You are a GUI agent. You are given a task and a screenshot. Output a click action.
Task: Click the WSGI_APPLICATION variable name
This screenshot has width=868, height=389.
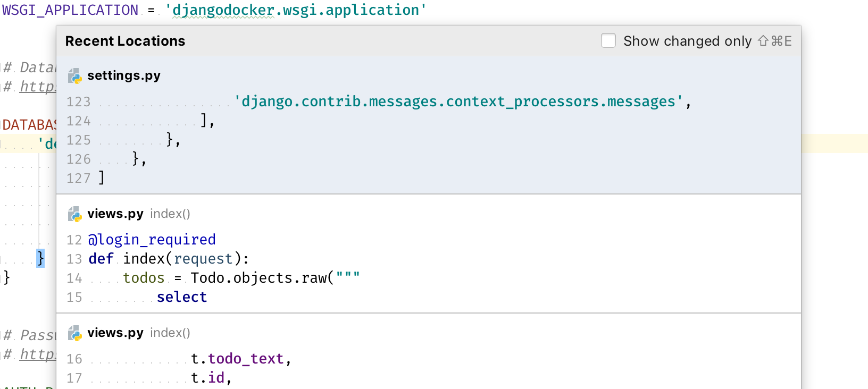(x=70, y=10)
